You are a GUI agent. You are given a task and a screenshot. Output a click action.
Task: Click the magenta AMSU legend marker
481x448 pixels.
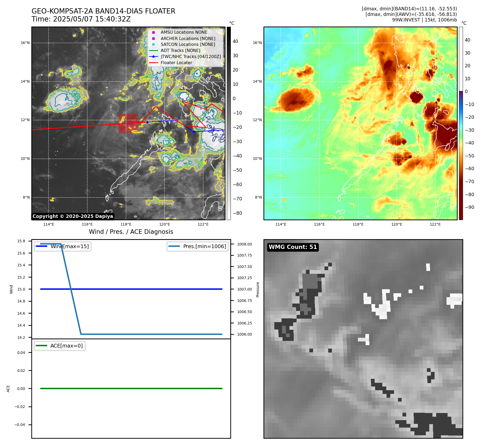click(153, 32)
